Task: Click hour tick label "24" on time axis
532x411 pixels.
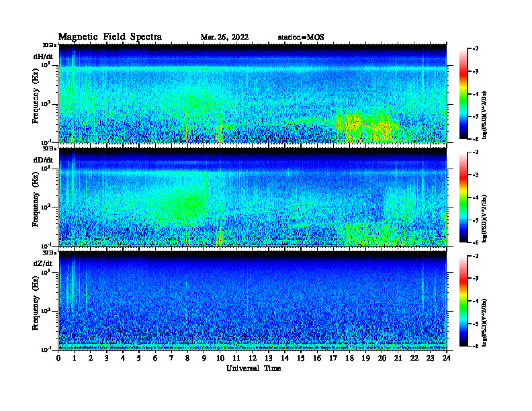Action: [447, 358]
